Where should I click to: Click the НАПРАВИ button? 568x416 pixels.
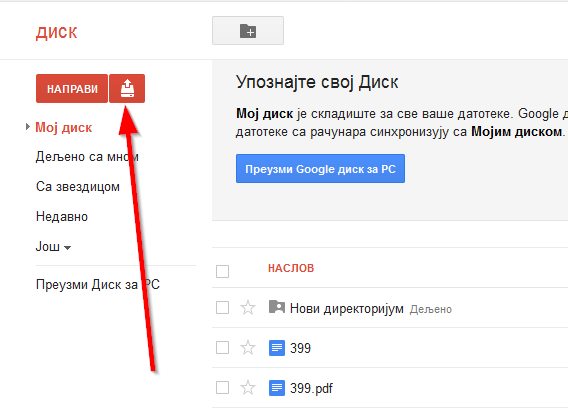coord(72,89)
